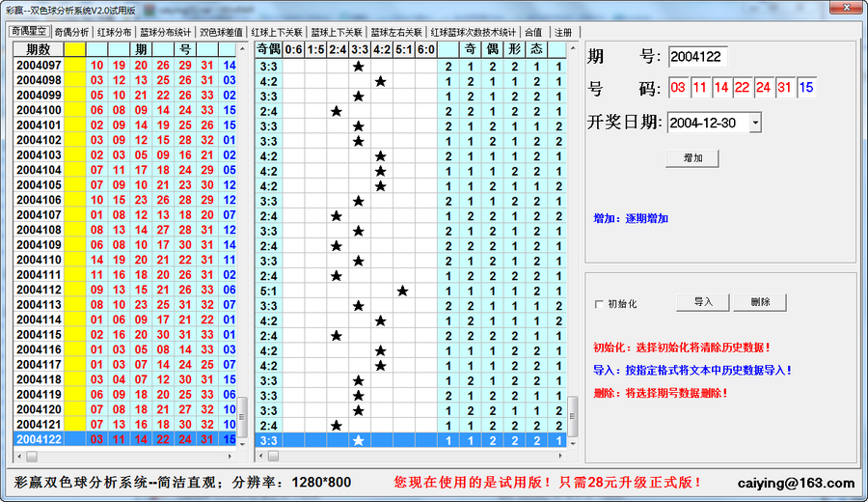Image resolution: width=868 pixels, height=502 pixels.
Task: Click the blue ball number field 15
Action: click(806, 88)
